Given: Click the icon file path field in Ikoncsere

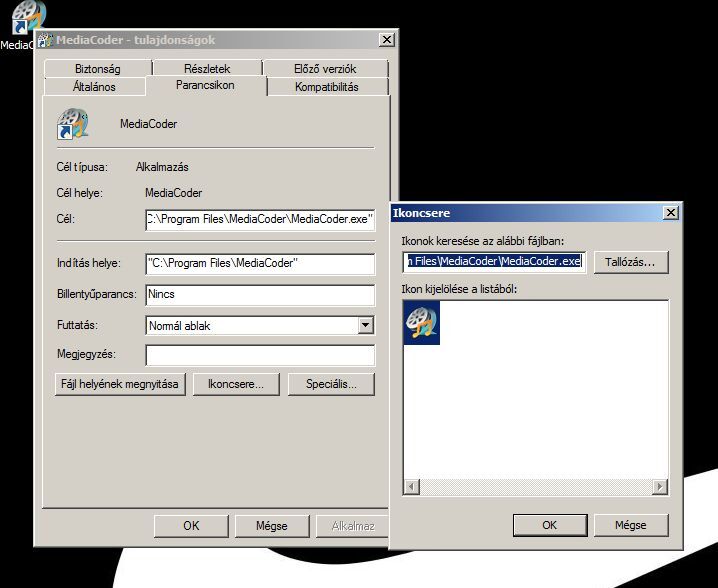Looking at the screenshot, I should 495,261.
